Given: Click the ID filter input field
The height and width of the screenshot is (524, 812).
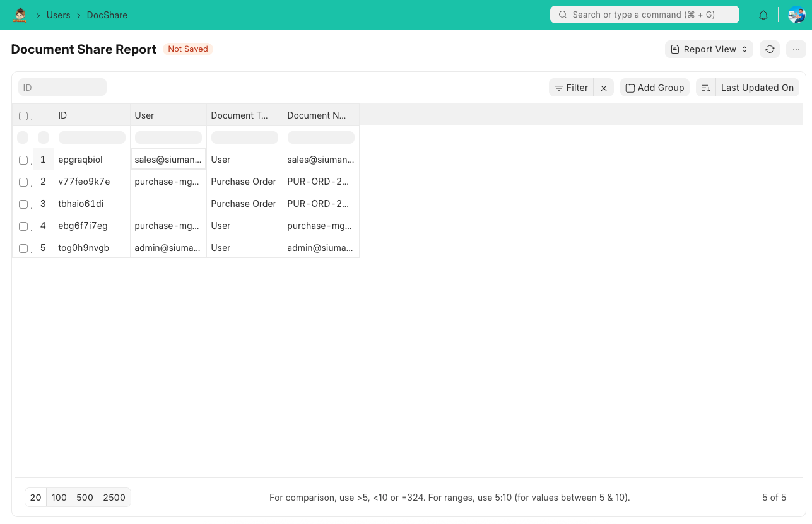Looking at the screenshot, I should pyautogui.click(x=62, y=88).
